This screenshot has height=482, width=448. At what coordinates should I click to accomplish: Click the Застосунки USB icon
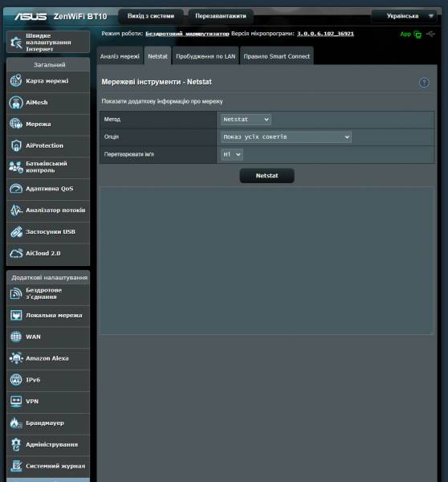pyautogui.click(x=16, y=232)
